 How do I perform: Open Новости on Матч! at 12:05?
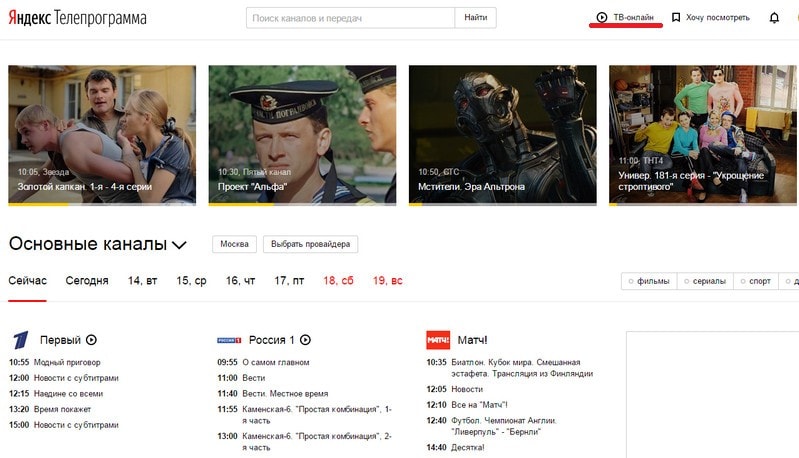click(467, 389)
